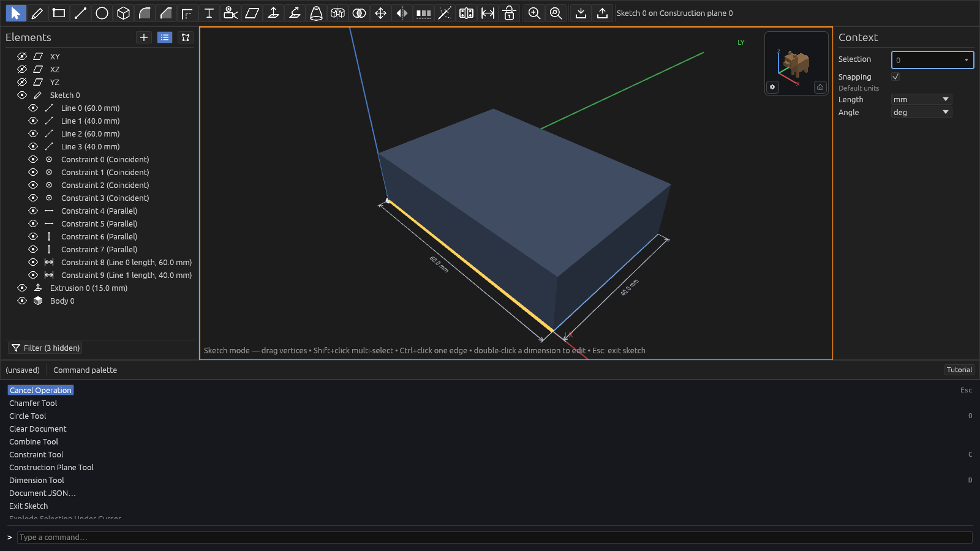Screen dimensions: 980x551
Task: Open the Length units dropdown
Action: click(x=921, y=99)
